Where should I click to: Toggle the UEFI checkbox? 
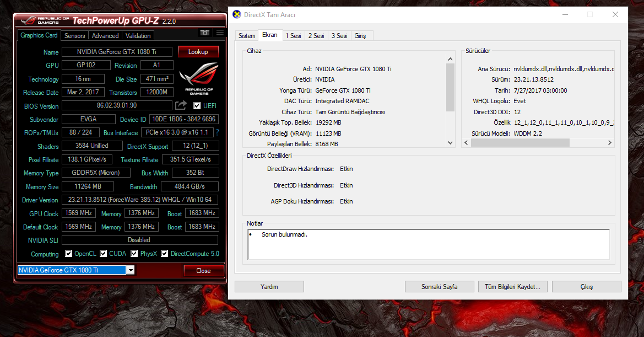pos(197,105)
